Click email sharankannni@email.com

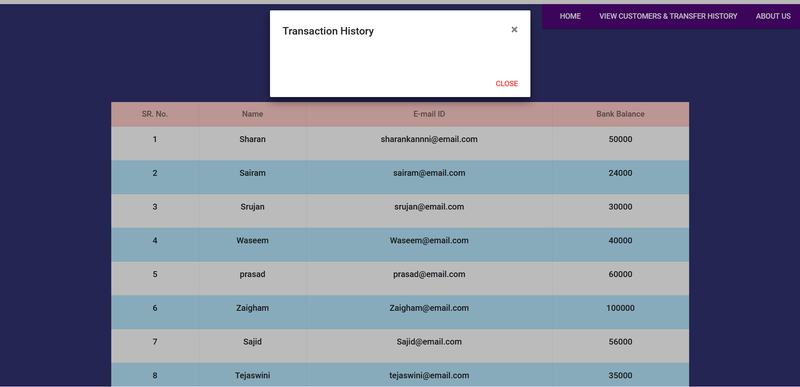(429, 139)
